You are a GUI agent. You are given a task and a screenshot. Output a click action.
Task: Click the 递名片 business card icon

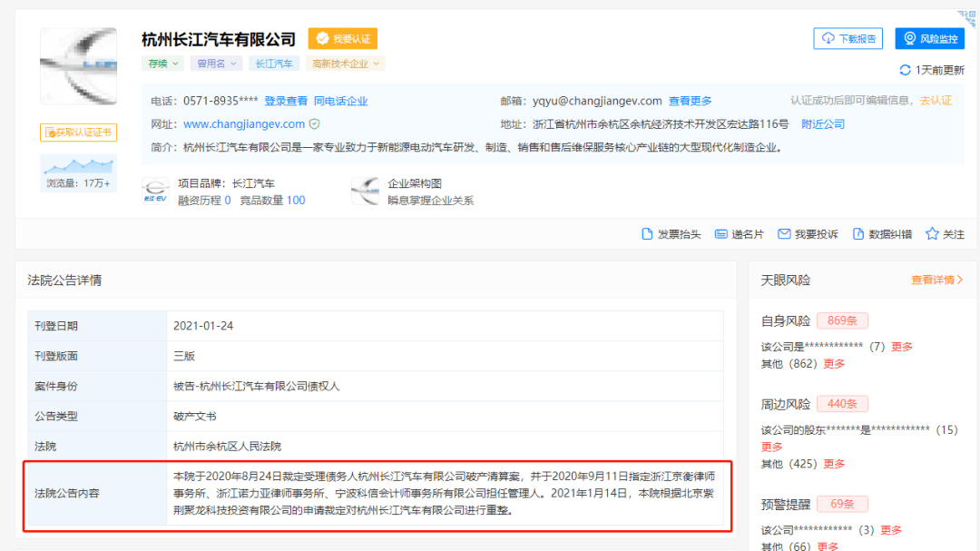[x=720, y=234]
